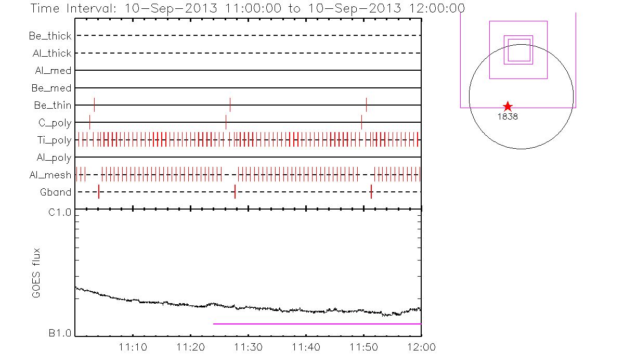The height and width of the screenshot is (364, 624).
Task: Click the magenta horizontal bar in GOES plot
Action: (317, 324)
